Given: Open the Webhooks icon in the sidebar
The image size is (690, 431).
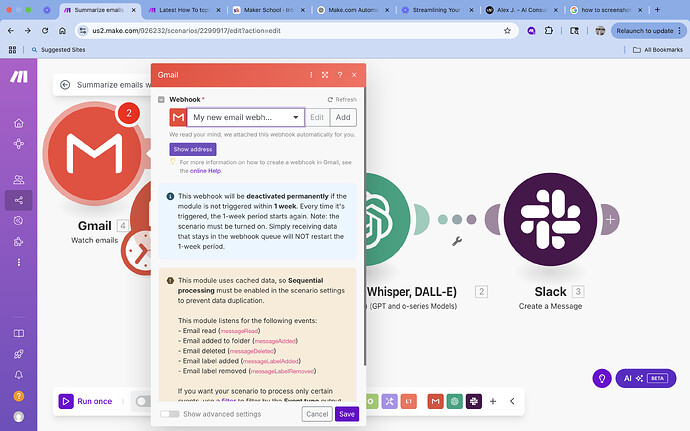Looking at the screenshot, I should click(18, 221).
